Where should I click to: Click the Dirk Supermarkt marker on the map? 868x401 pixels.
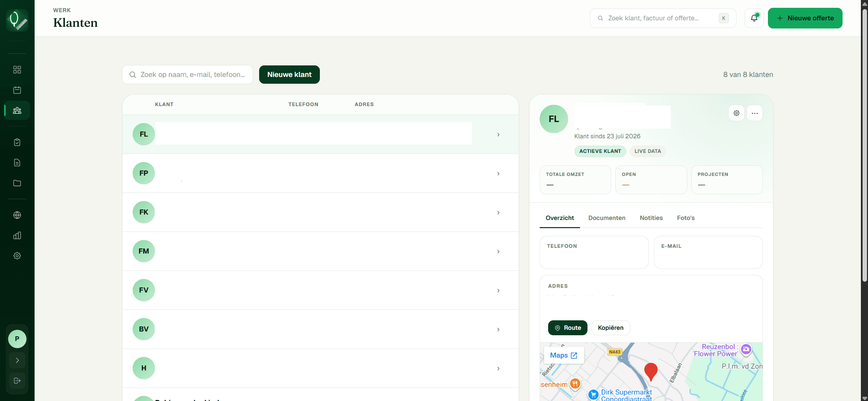(593, 395)
